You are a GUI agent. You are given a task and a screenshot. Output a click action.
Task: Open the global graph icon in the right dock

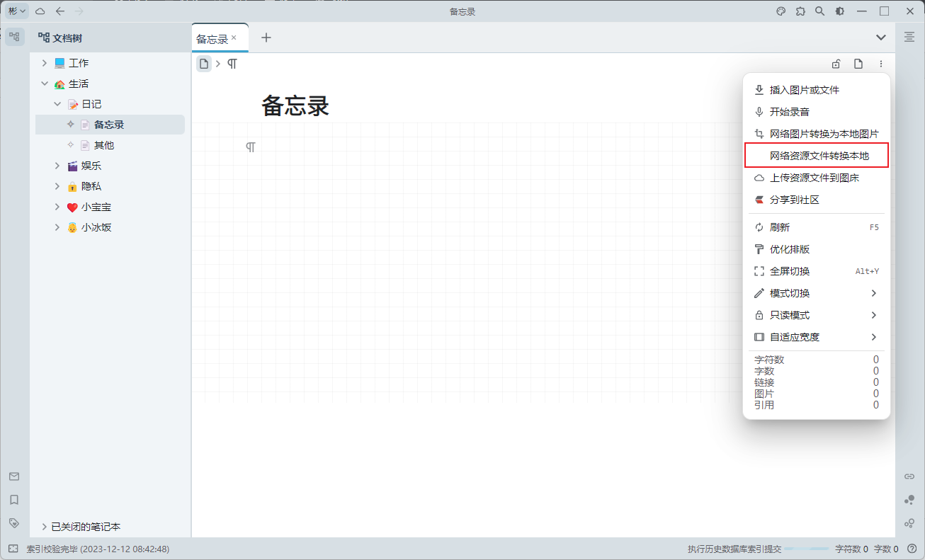point(909,500)
